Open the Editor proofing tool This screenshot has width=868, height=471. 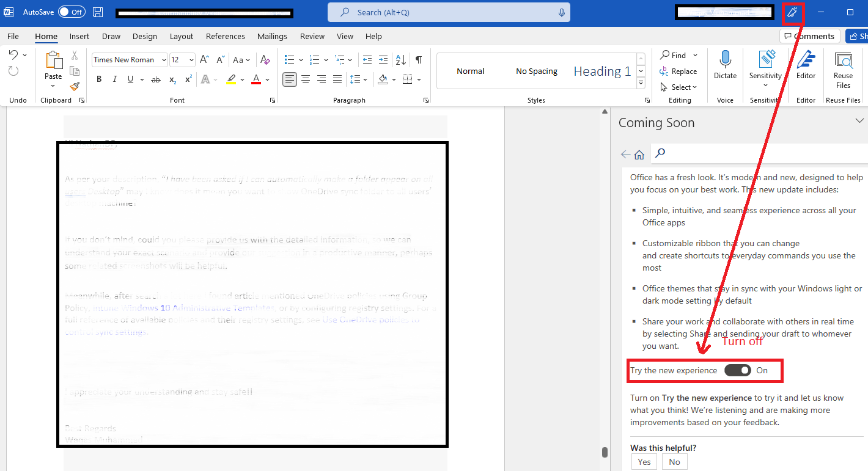point(806,64)
